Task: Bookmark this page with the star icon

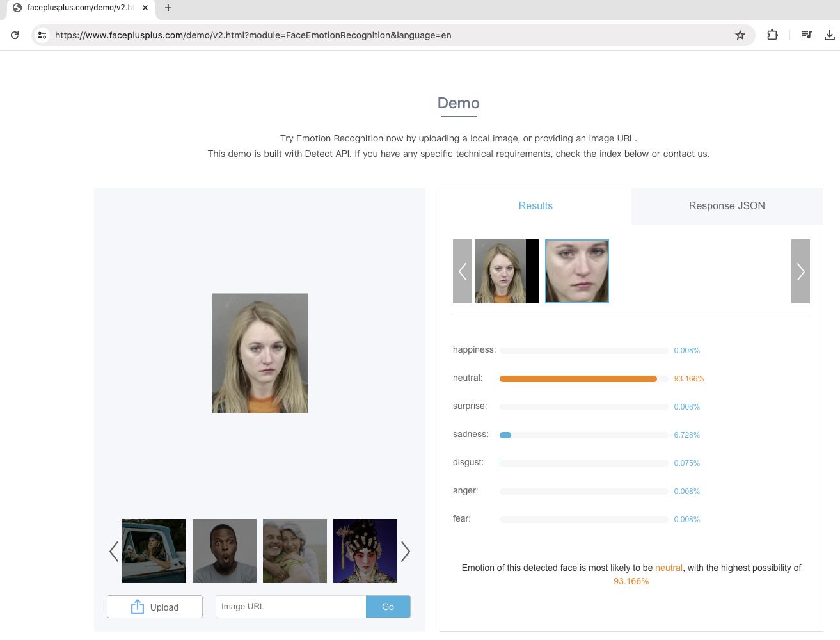Action: (740, 35)
